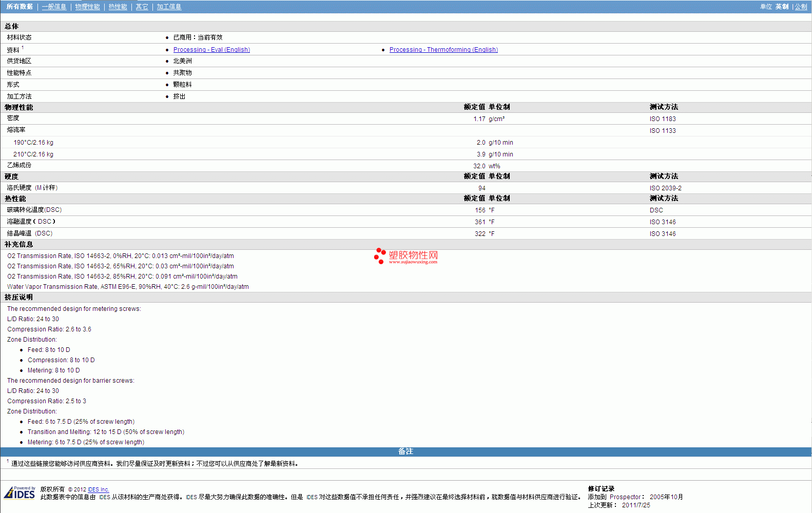Image resolution: width=812 pixels, height=513 pixels.
Task: Click the 颗粒料 form value
Action: (x=182, y=85)
